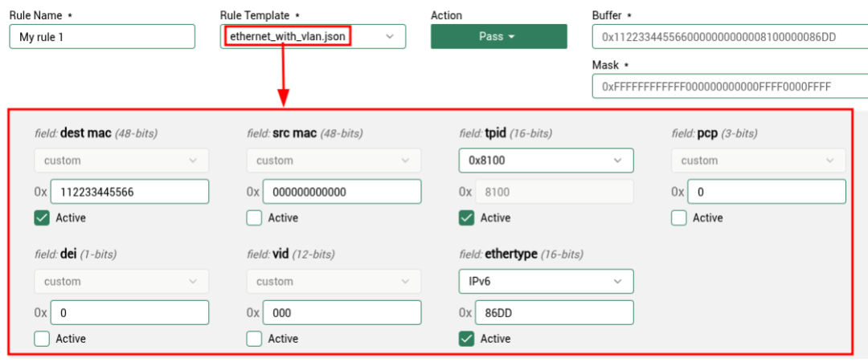Screen dimensions: 868x362
Task: Check the dei Active checkbox
Action: click(x=42, y=339)
